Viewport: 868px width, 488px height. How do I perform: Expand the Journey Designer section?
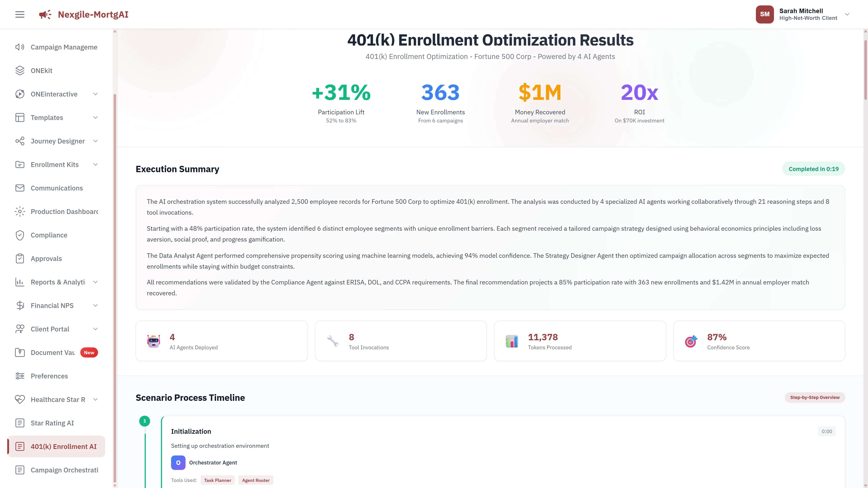[95, 141]
